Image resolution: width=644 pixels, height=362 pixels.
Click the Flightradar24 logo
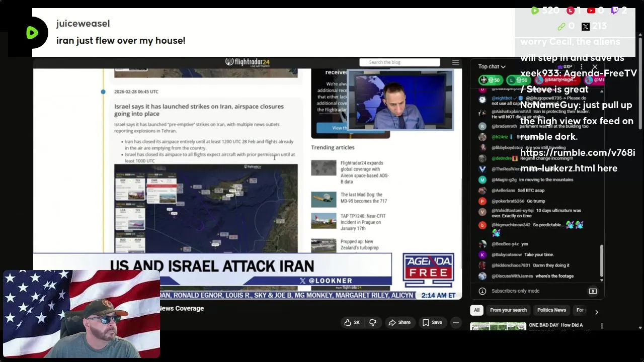coord(247,62)
